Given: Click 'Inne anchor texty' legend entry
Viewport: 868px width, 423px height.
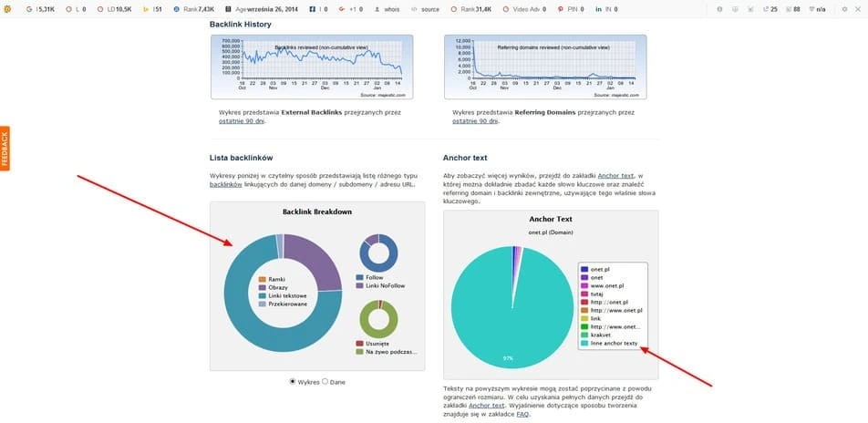Looking at the screenshot, I should pyautogui.click(x=614, y=343).
